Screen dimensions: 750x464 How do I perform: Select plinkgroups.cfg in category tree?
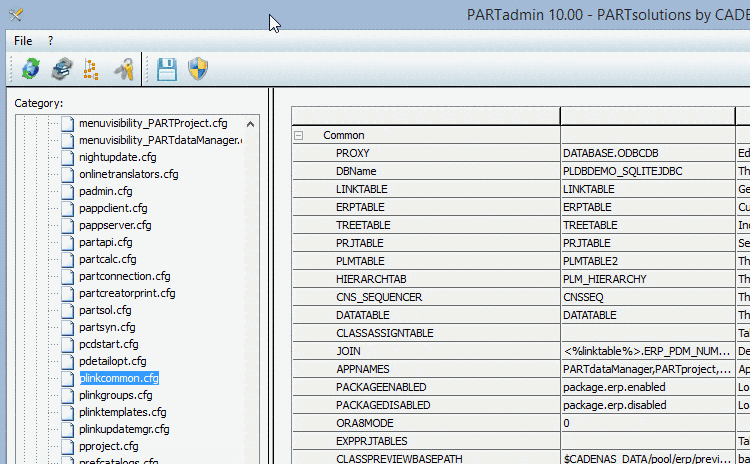[x=116, y=396]
